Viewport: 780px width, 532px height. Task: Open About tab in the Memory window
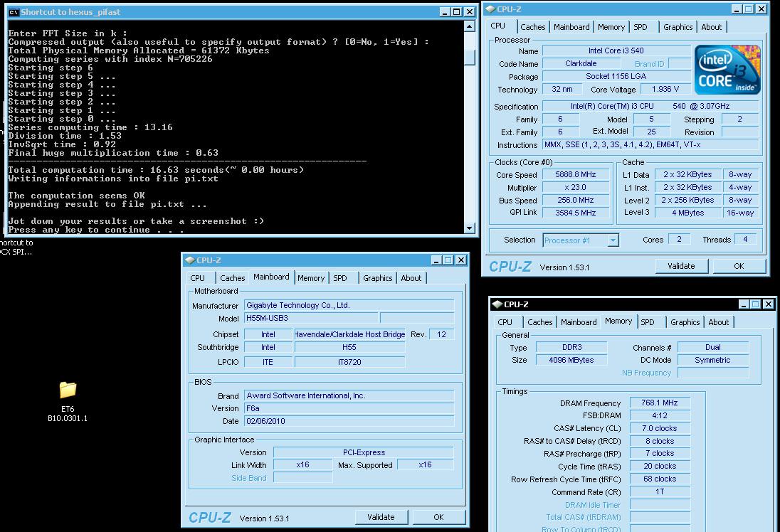[718, 322]
